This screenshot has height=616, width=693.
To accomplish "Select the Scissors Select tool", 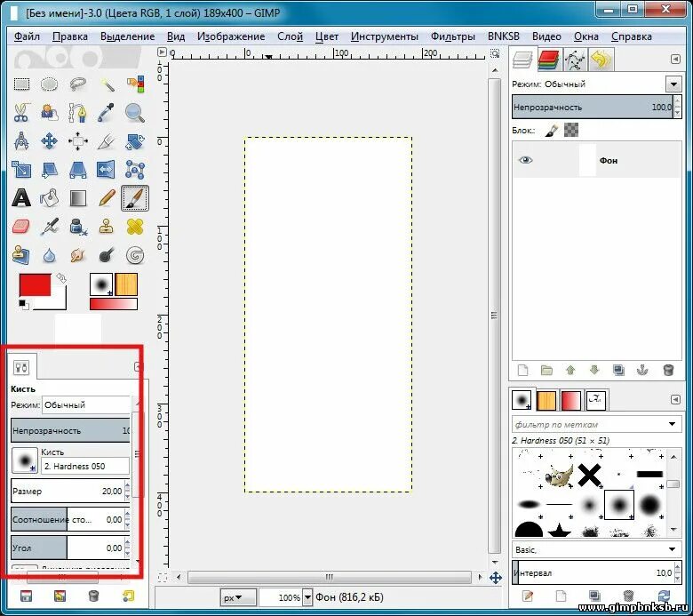I will (x=21, y=113).
